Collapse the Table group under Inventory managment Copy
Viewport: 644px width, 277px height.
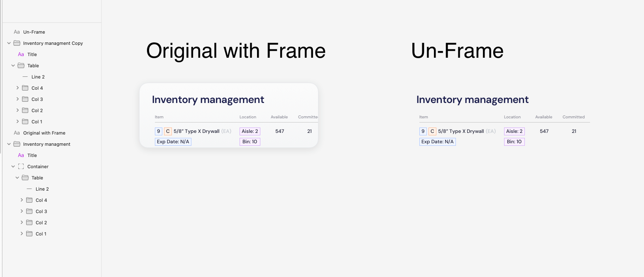[13, 66]
